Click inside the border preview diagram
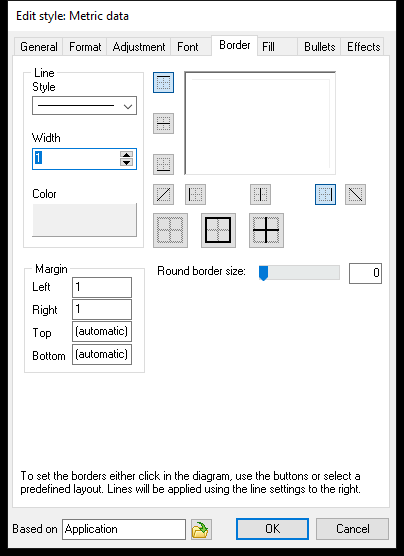The image size is (404, 556). coord(260,123)
